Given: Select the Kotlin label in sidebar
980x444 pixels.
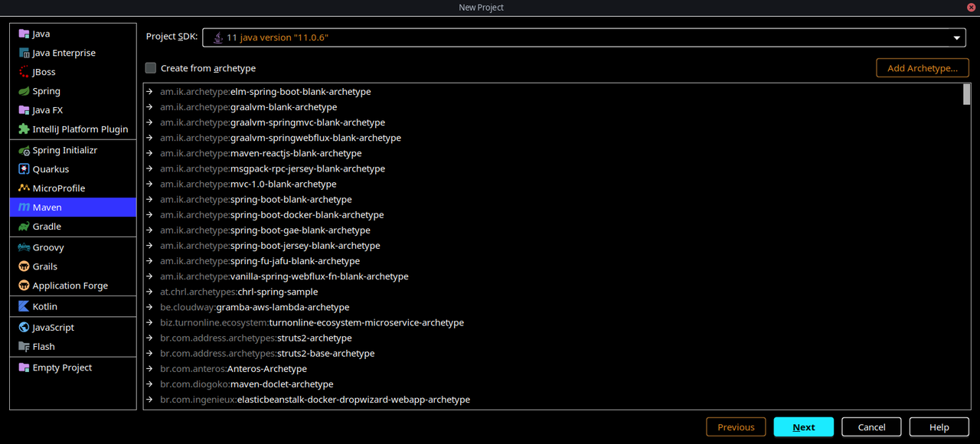Looking at the screenshot, I should click(44, 306).
